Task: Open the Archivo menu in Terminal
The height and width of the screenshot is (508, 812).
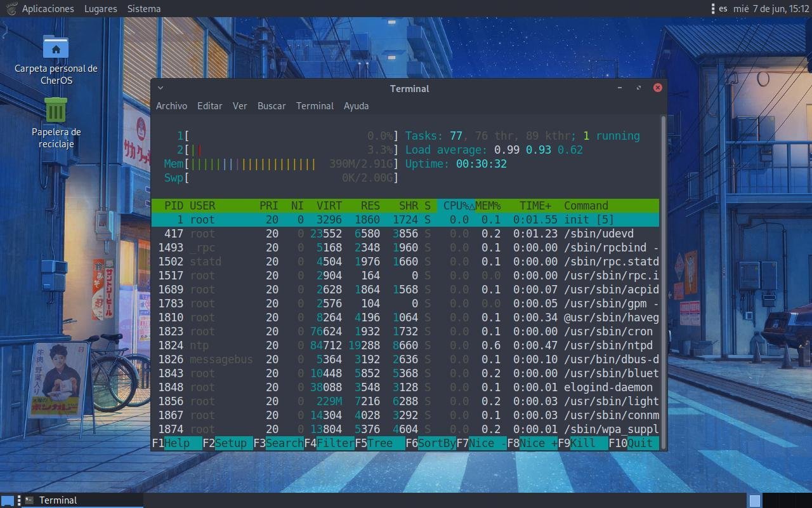Action: tap(171, 106)
